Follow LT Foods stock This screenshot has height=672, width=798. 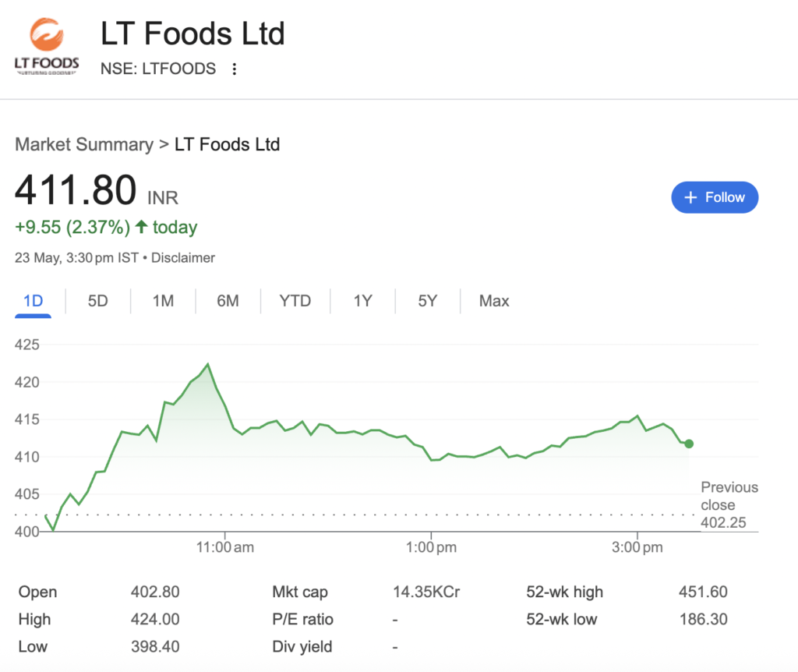[x=715, y=197]
